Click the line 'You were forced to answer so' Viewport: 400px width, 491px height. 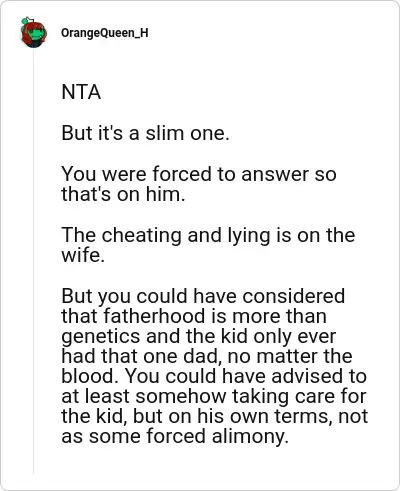pos(199,174)
